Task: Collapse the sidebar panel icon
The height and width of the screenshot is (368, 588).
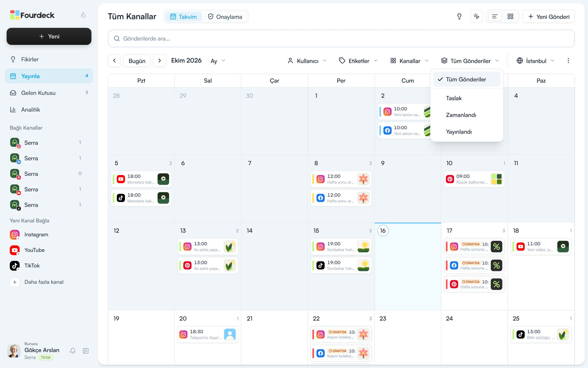Action: [86, 351]
